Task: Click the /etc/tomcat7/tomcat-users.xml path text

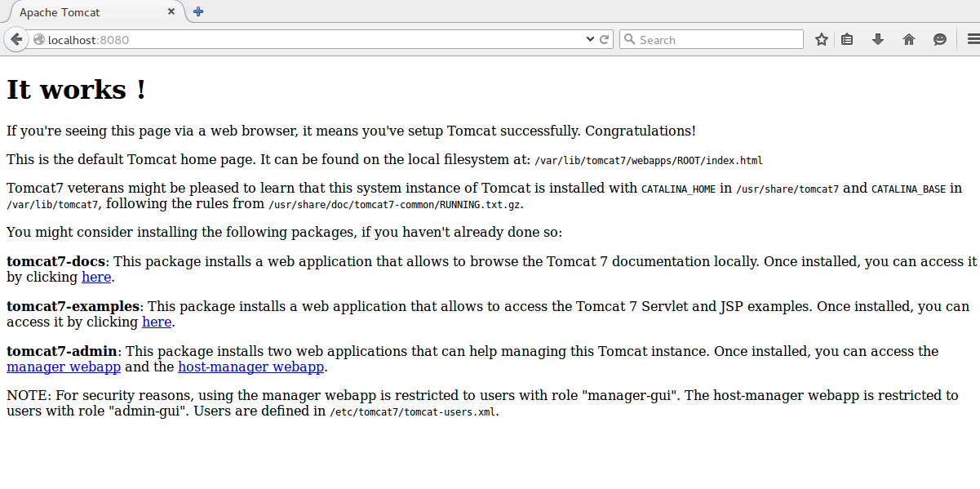Action: point(413,412)
